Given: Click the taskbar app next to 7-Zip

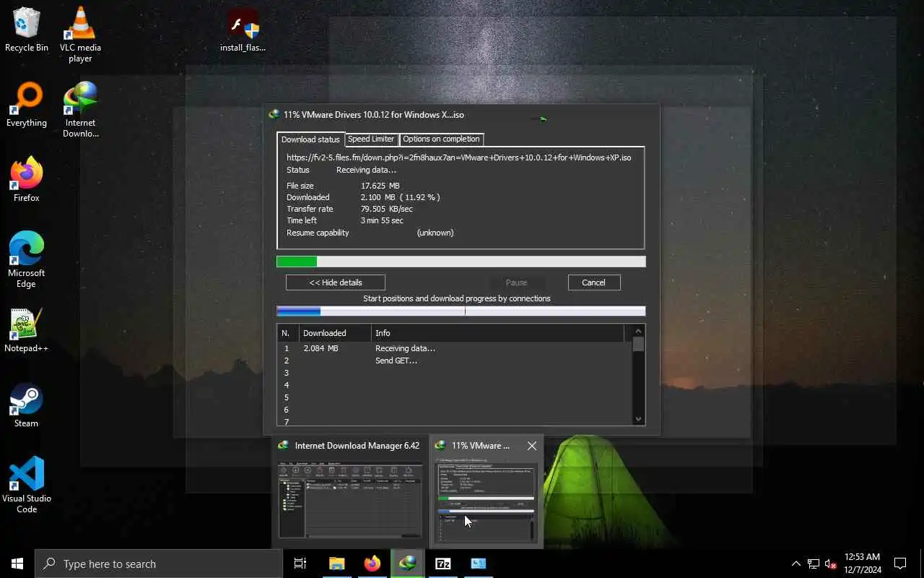Looking at the screenshot, I should [x=479, y=564].
